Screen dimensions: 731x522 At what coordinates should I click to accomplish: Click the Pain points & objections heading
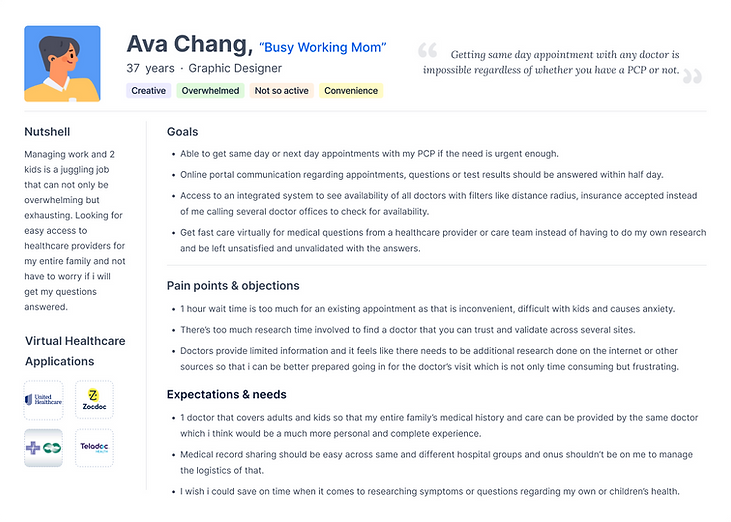tap(233, 286)
